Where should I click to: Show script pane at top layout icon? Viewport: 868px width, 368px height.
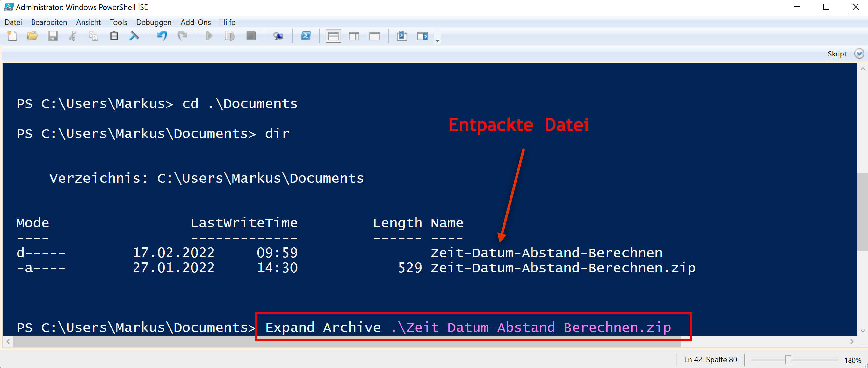tap(333, 36)
